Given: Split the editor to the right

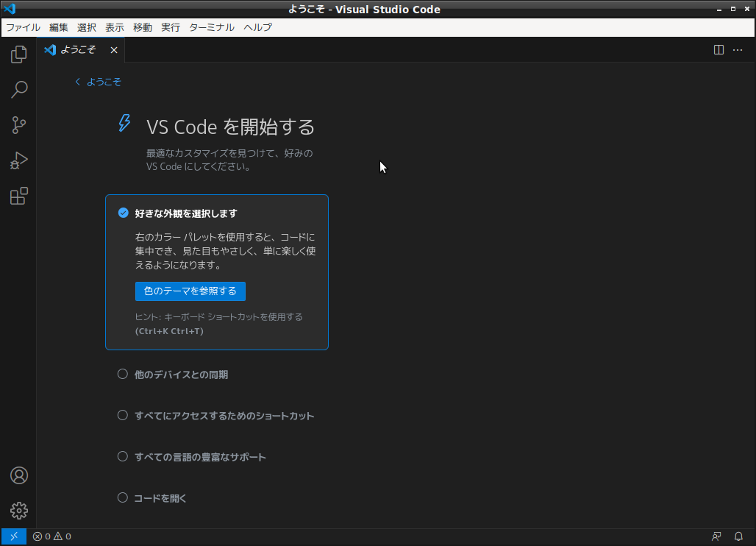Looking at the screenshot, I should pos(718,50).
